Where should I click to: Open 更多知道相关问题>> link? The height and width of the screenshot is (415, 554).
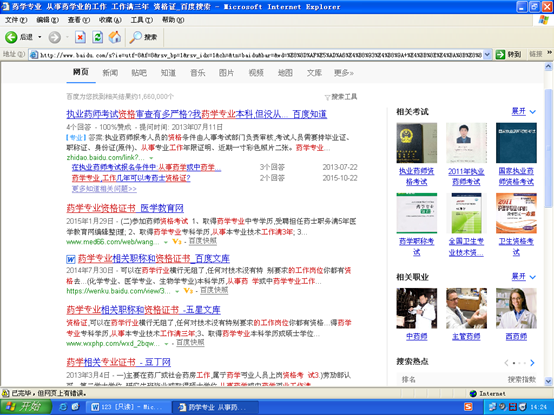click(x=104, y=189)
